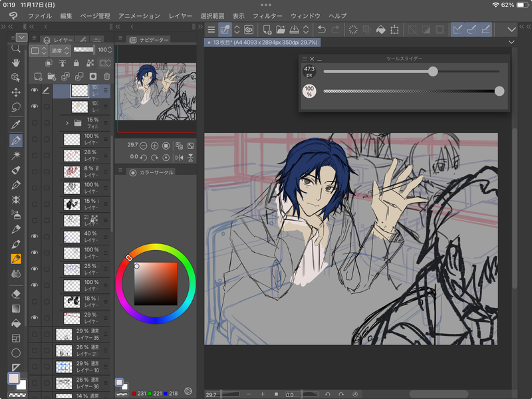Click the Redo arrow in command bar
Image resolution: width=532 pixels, height=399 pixels.
[335, 30]
